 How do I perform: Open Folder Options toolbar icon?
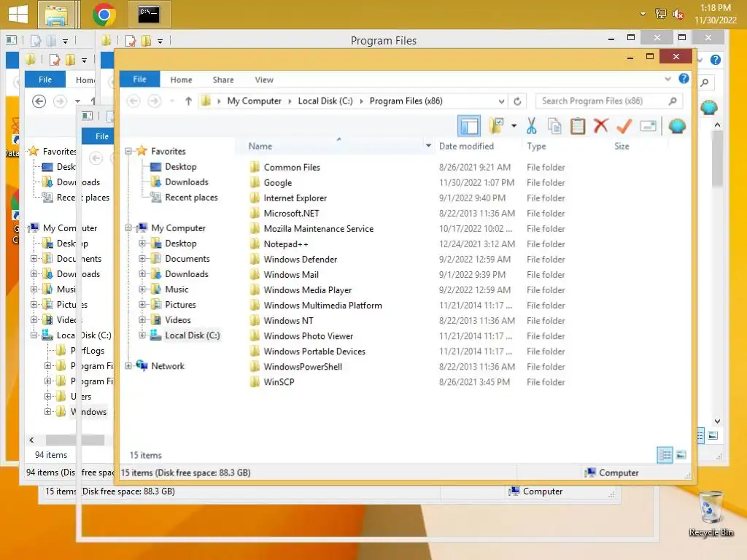coord(496,125)
